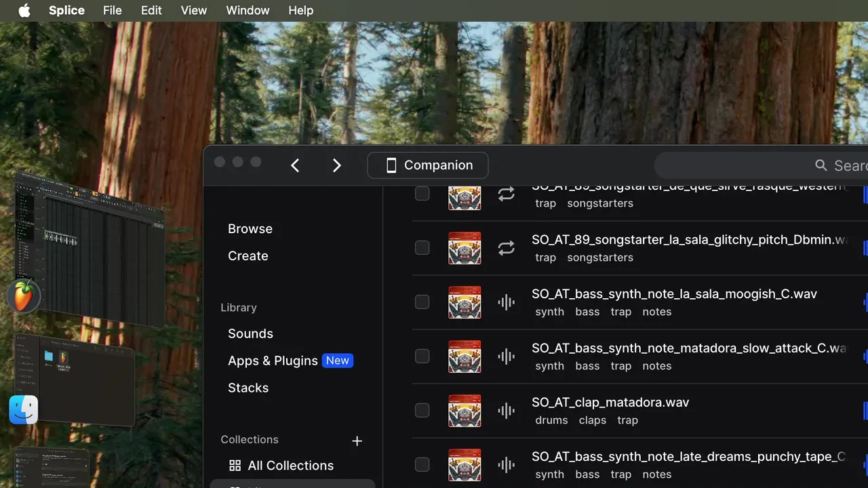
Task: Play pack artwork of de_que_sirve songstarter
Action: tap(465, 197)
